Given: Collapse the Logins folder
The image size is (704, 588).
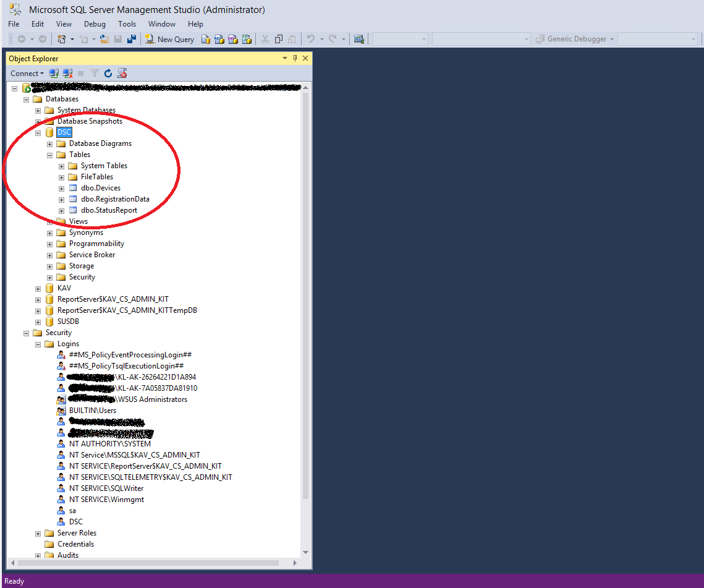Looking at the screenshot, I should (38, 344).
